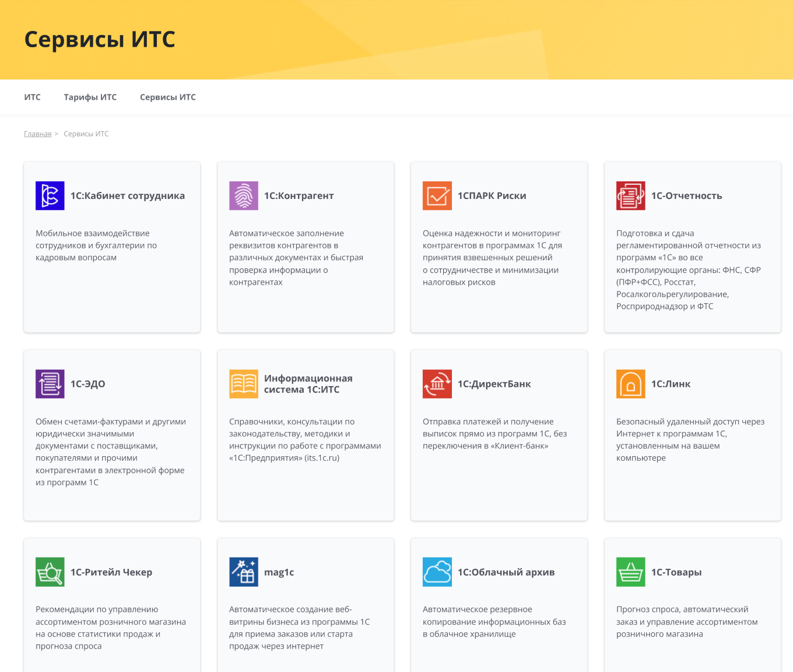Open the 1С:Кабинет сотрудника title link

[128, 196]
